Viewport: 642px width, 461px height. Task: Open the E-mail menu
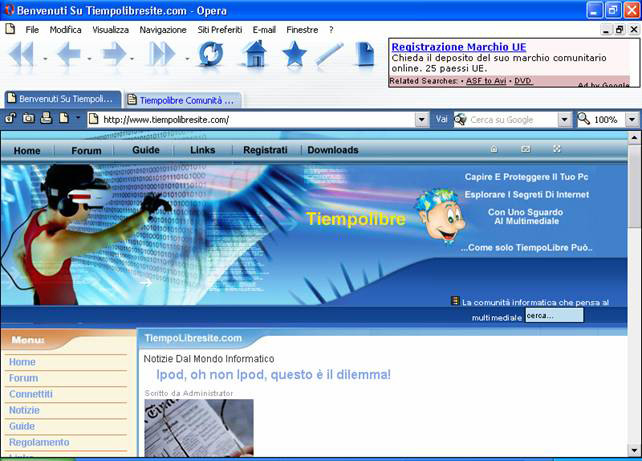(x=264, y=29)
